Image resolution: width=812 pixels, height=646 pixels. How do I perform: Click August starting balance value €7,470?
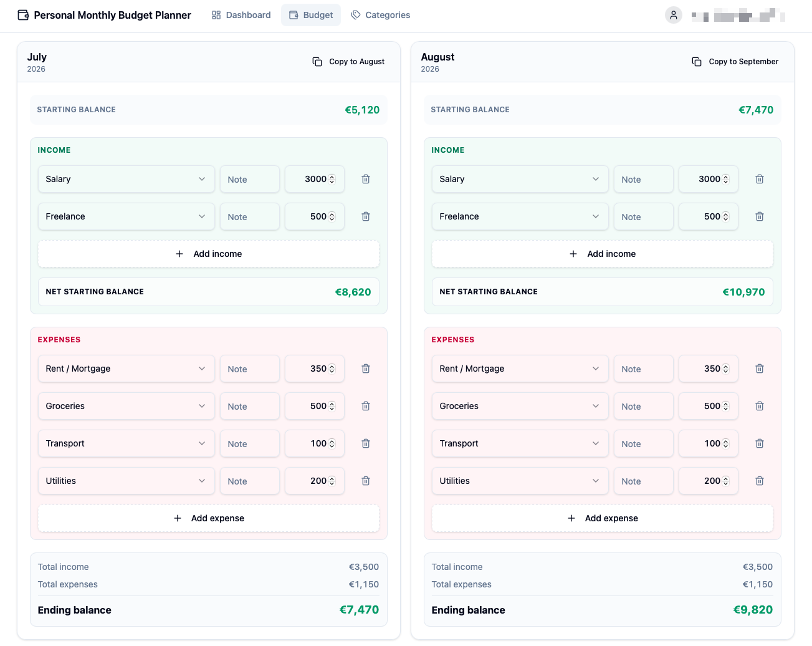[756, 110]
